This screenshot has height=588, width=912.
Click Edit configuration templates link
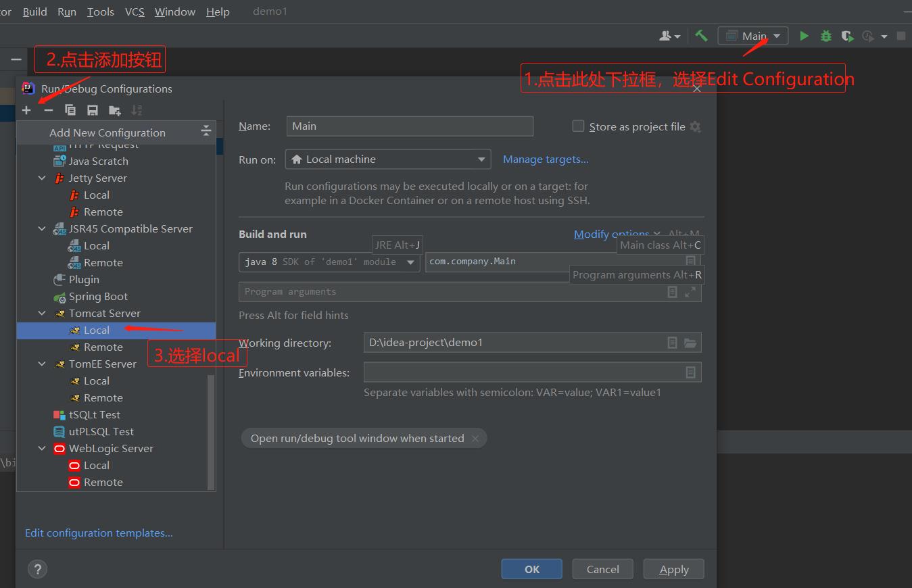click(99, 533)
